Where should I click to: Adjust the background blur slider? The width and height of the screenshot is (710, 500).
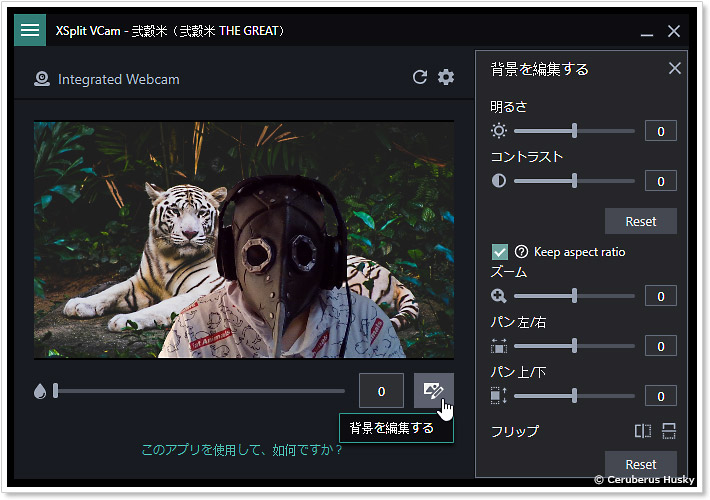tap(199, 391)
